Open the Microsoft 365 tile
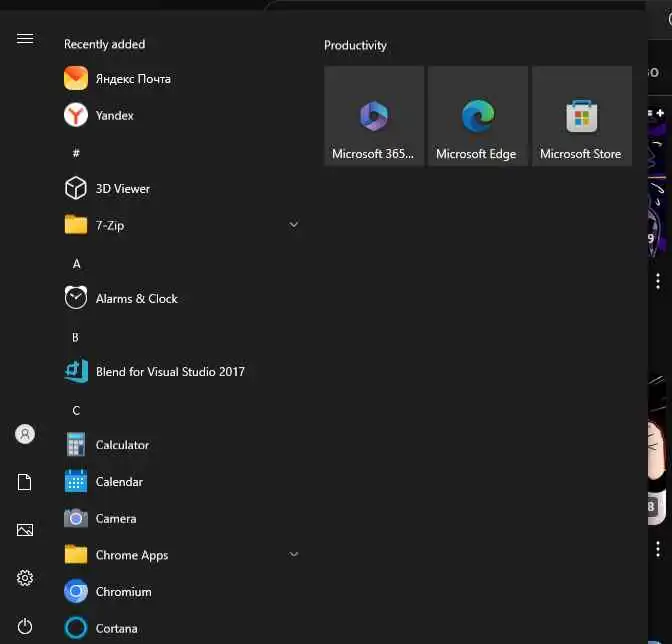 (374, 116)
